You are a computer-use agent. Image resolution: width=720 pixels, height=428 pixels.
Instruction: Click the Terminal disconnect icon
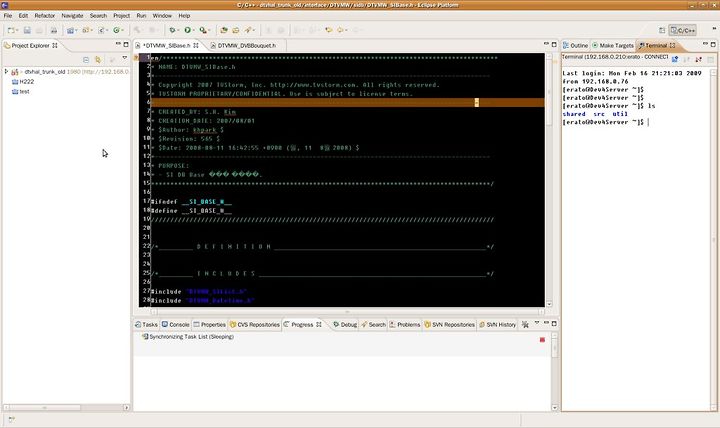pos(698,59)
